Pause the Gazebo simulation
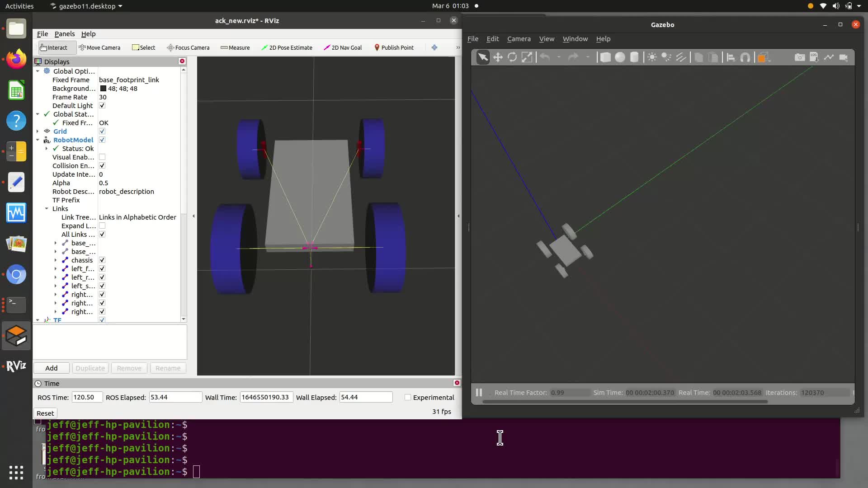The width and height of the screenshot is (868, 488). [x=479, y=393]
